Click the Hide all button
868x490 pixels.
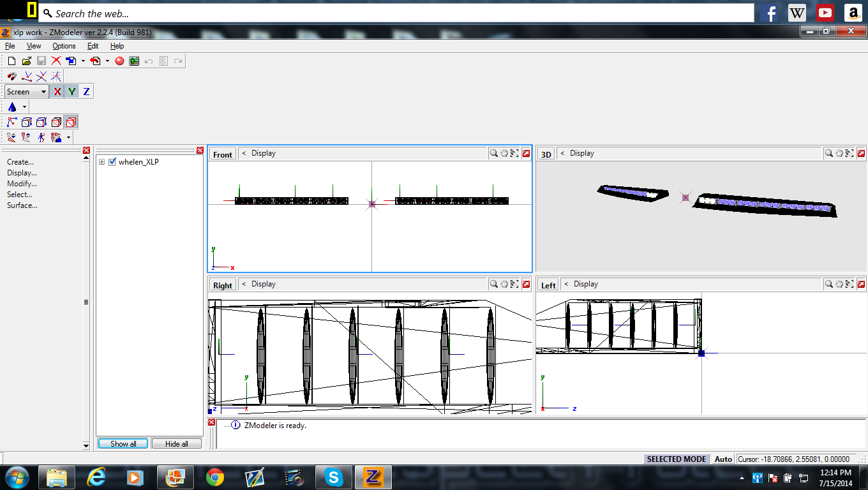pos(176,443)
